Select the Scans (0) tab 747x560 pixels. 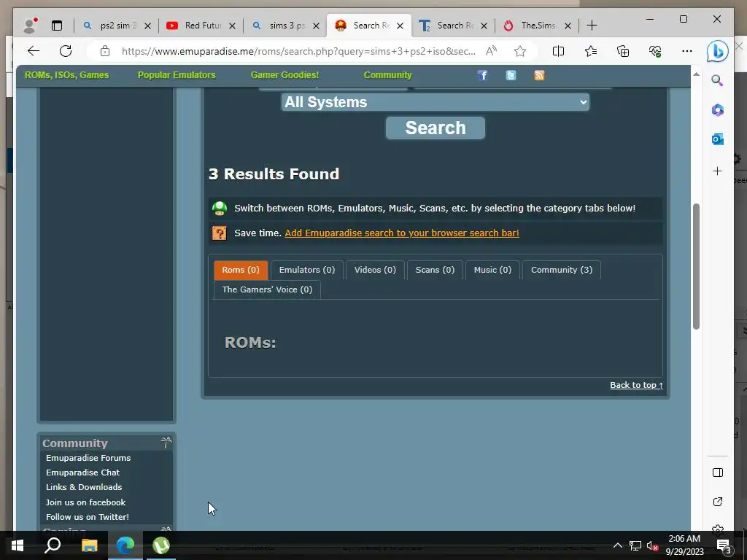tap(435, 270)
